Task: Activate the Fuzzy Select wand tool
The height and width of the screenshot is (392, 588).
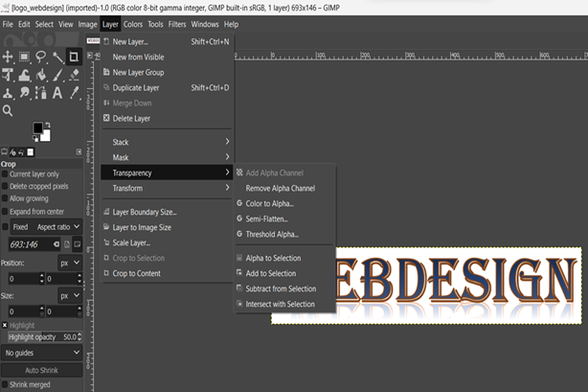Action: click(58, 58)
